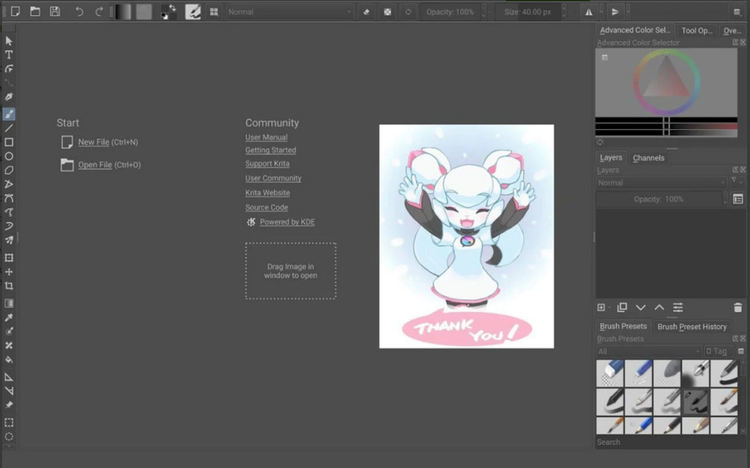The image size is (750, 468).
Task: Switch to the Tool Options tab
Action: tap(697, 31)
